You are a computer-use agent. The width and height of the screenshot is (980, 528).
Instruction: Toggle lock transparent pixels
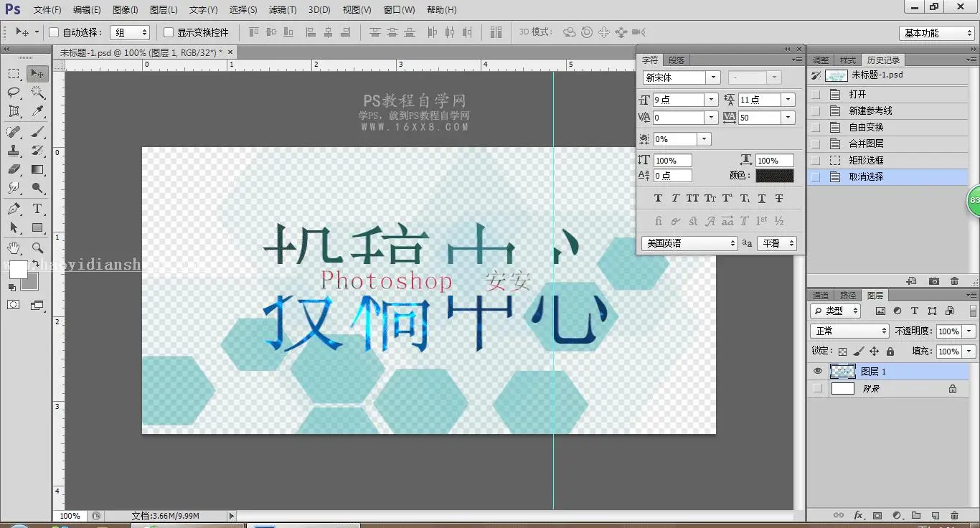(x=843, y=352)
